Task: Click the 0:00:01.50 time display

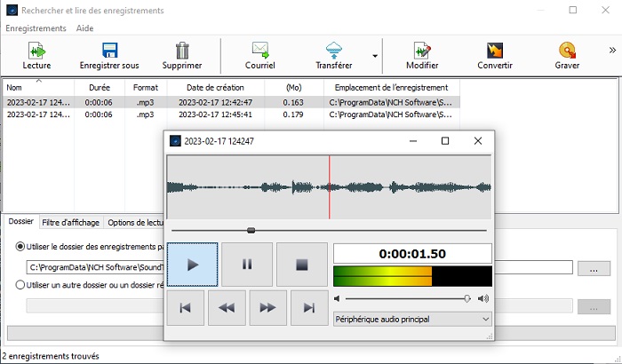Action: [412, 254]
